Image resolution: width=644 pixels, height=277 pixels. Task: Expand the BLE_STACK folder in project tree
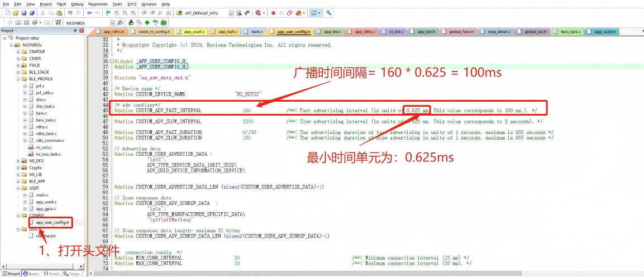point(18,72)
